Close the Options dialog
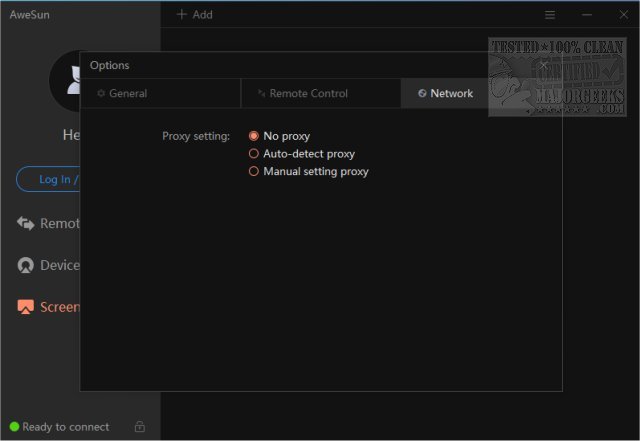This screenshot has width=640, height=441. (x=543, y=65)
